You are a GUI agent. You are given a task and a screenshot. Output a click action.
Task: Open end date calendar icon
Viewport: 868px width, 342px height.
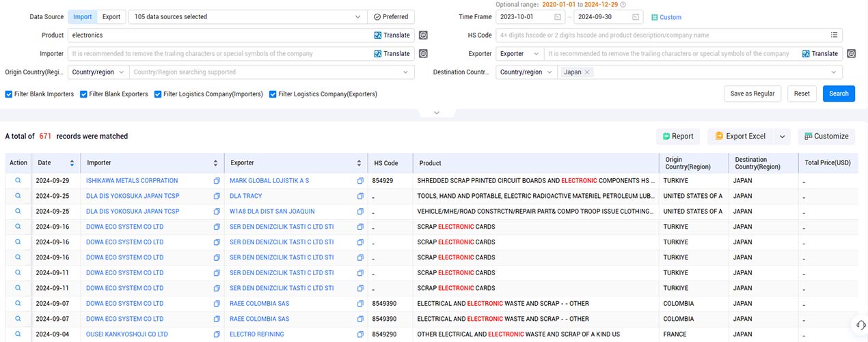point(636,17)
